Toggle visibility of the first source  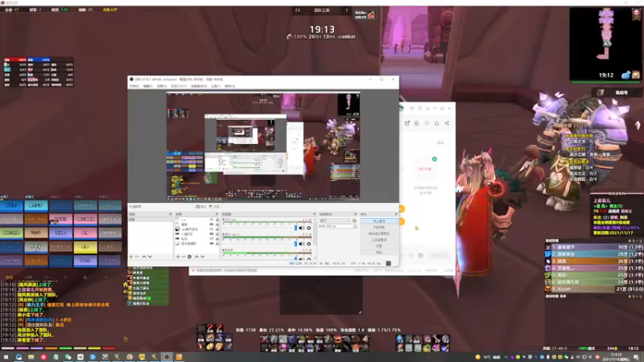[212, 220]
